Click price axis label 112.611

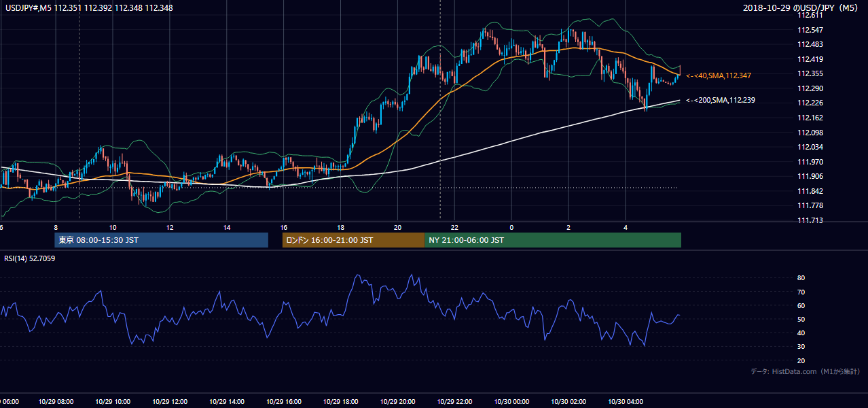click(x=810, y=16)
